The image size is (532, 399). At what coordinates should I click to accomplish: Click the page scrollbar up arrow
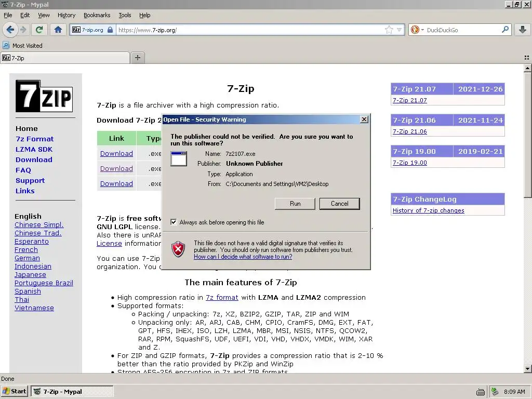pyautogui.click(x=527, y=68)
